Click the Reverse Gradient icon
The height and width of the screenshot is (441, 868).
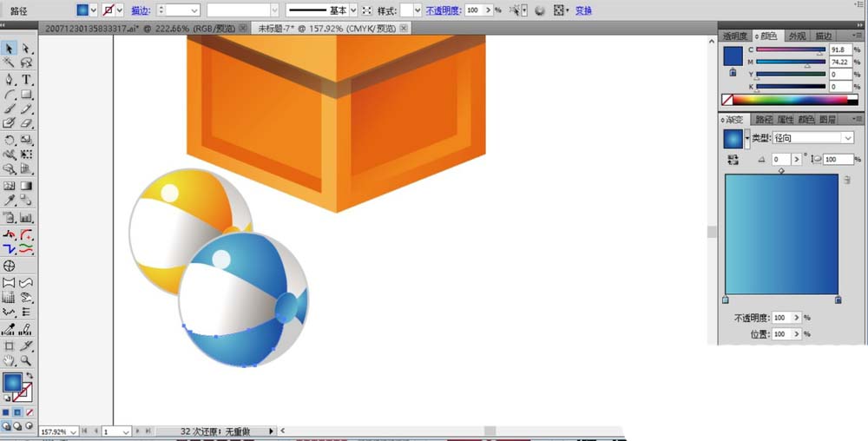pos(733,160)
